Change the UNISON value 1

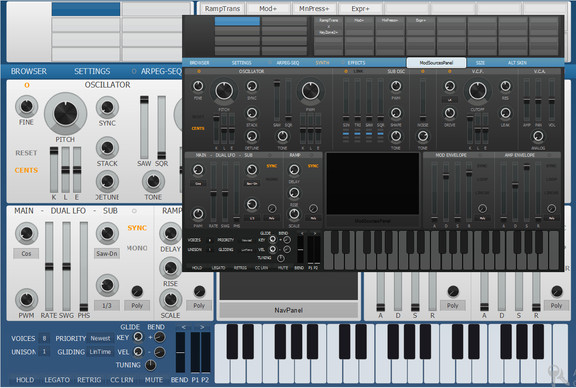click(x=44, y=352)
